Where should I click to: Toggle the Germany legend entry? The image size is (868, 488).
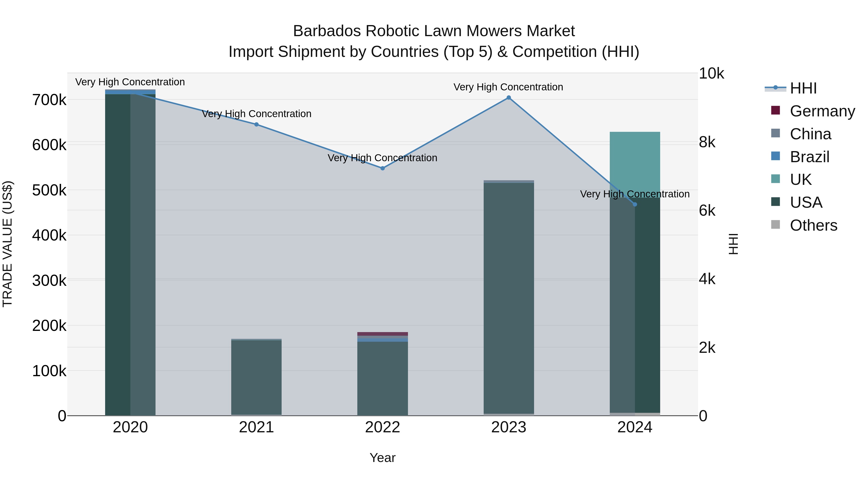click(x=813, y=111)
